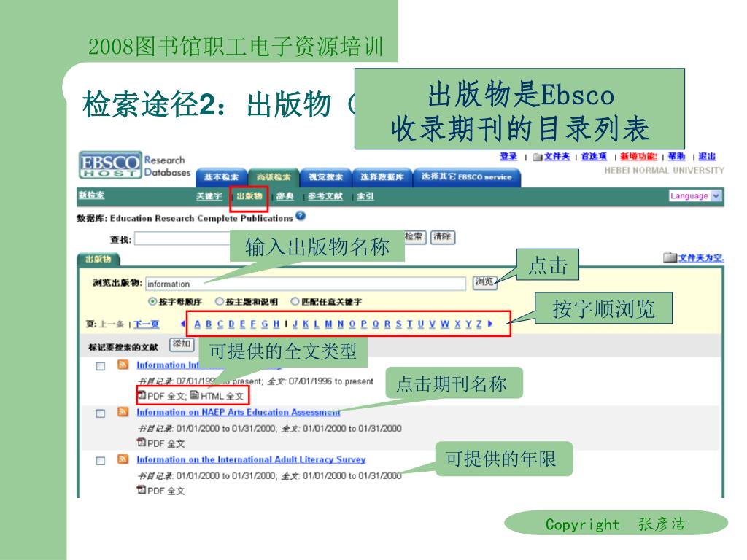Browse publications starting with letter M

coord(329,324)
